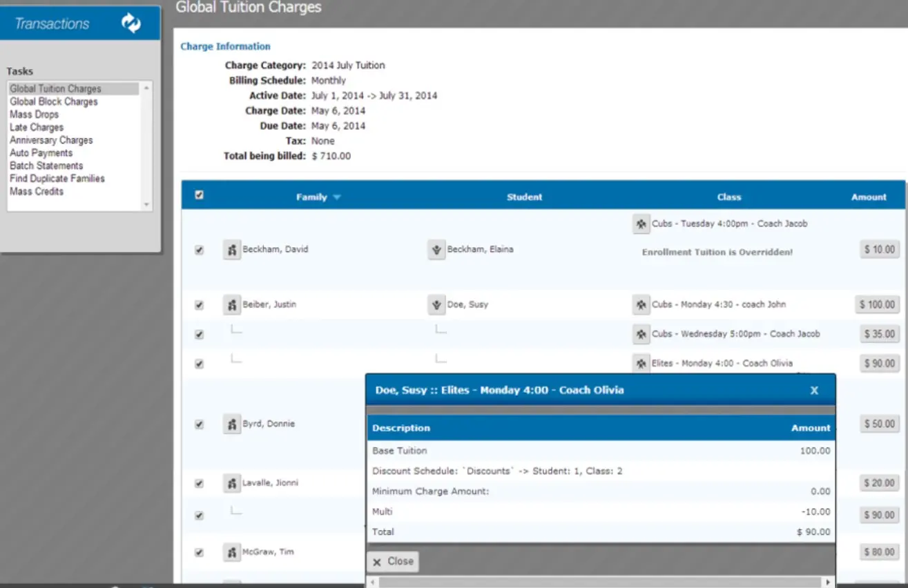Click the student icon beside Doe, Susy

(436, 304)
